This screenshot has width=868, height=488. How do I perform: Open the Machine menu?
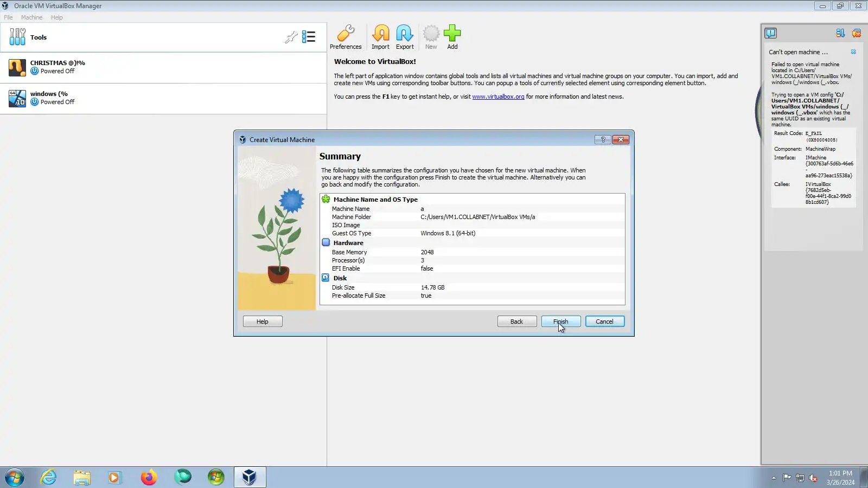coord(31,17)
